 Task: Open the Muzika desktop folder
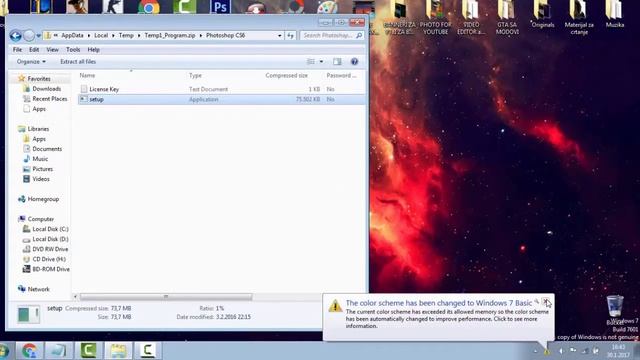click(615, 15)
